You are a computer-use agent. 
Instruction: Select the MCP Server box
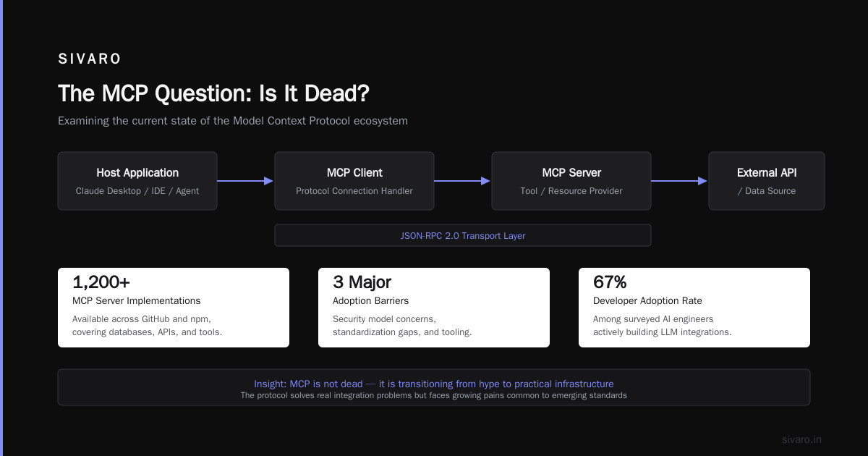(x=571, y=181)
